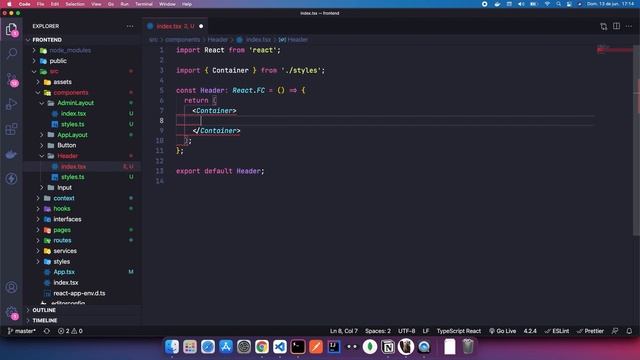640x360 pixels.
Task: Open react-app-env.d.ts file
Action: pos(79,293)
